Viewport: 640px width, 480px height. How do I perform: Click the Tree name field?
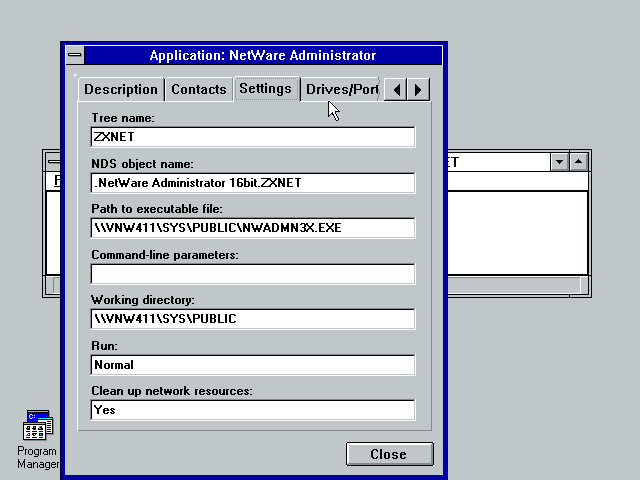click(253, 137)
